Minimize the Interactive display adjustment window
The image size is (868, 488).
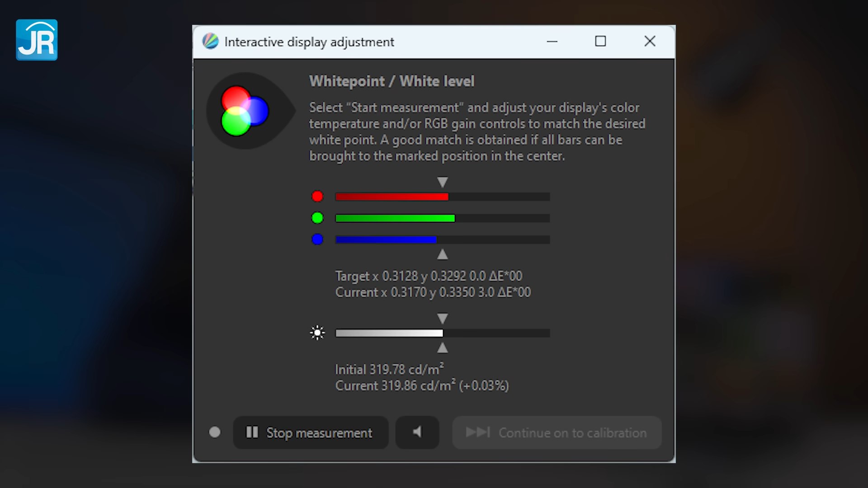[552, 42]
